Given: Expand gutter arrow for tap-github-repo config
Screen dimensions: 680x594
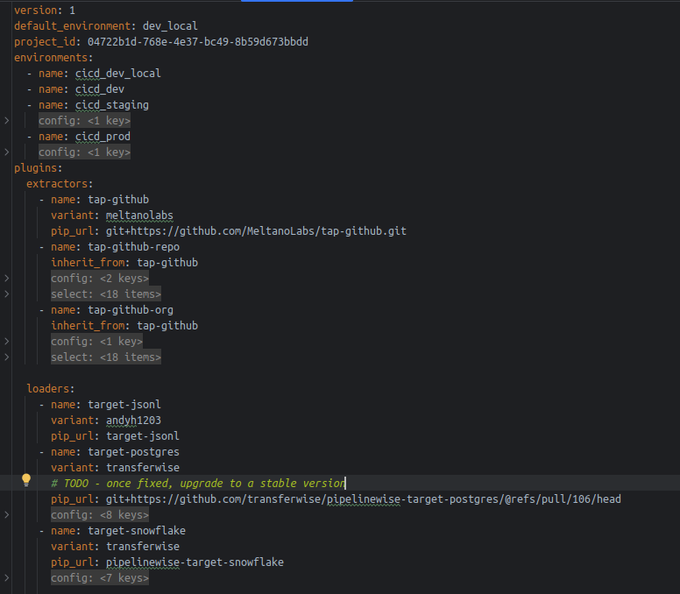Looking at the screenshot, I should [7, 278].
